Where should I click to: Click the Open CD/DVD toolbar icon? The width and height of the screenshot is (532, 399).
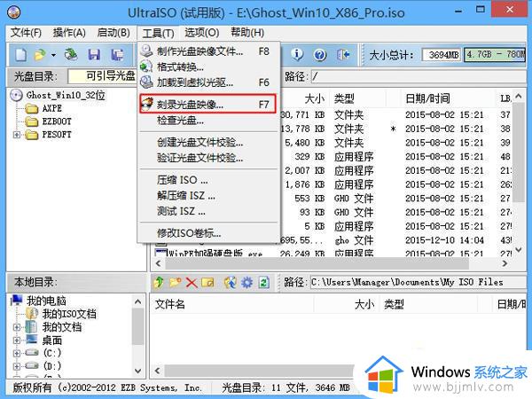(x=71, y=55)
